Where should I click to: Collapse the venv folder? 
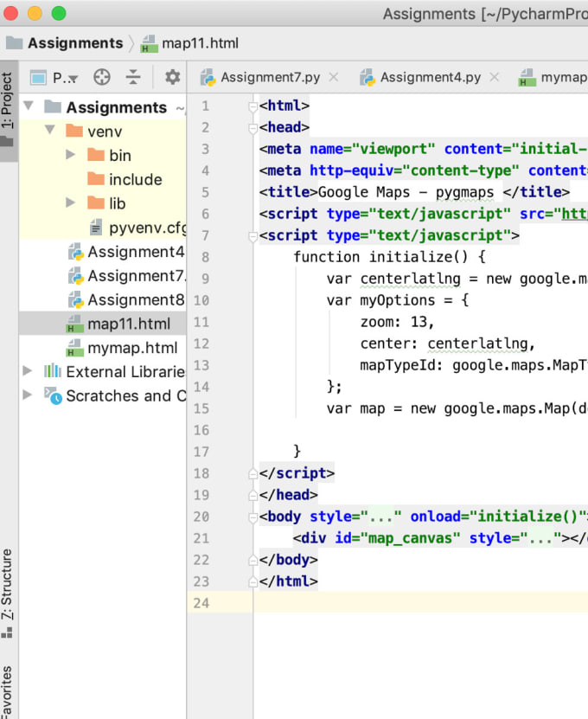coord(50,131)
